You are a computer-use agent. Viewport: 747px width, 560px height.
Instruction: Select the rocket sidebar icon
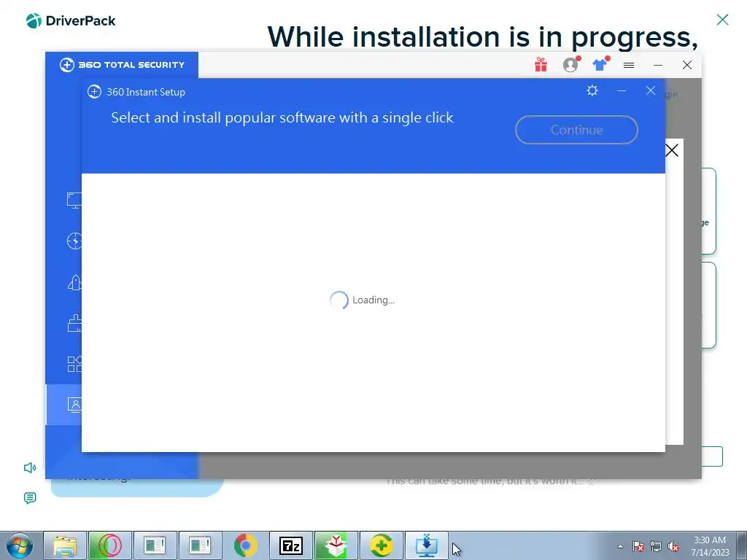pos(74,282)
